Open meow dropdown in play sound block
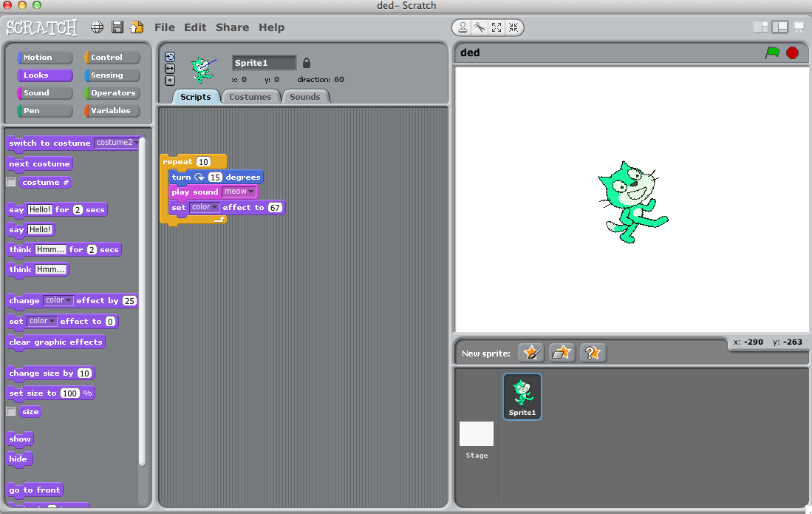The image size is (812, 514). click(239, 192)
